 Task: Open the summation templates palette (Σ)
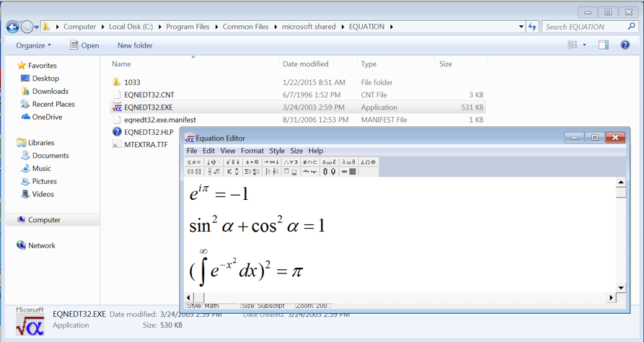click(252, 172)
